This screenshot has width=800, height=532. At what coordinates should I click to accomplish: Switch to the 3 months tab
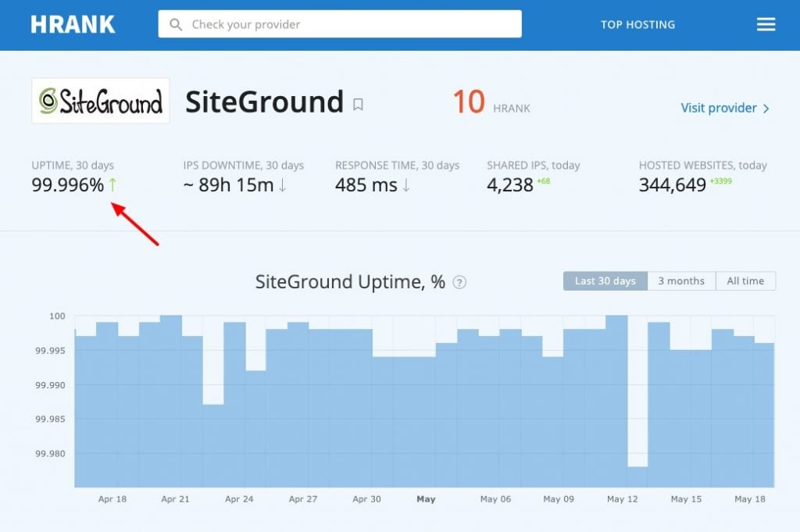[681, 281]
